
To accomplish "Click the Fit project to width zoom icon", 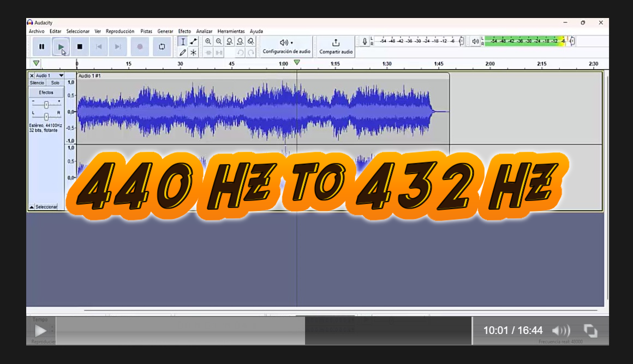I will [x=240, y=41].
